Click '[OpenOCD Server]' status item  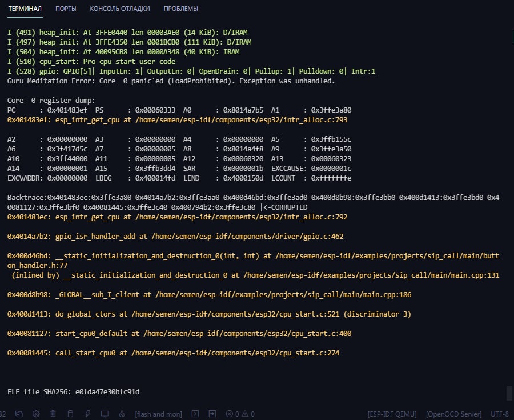coord(453,414)
